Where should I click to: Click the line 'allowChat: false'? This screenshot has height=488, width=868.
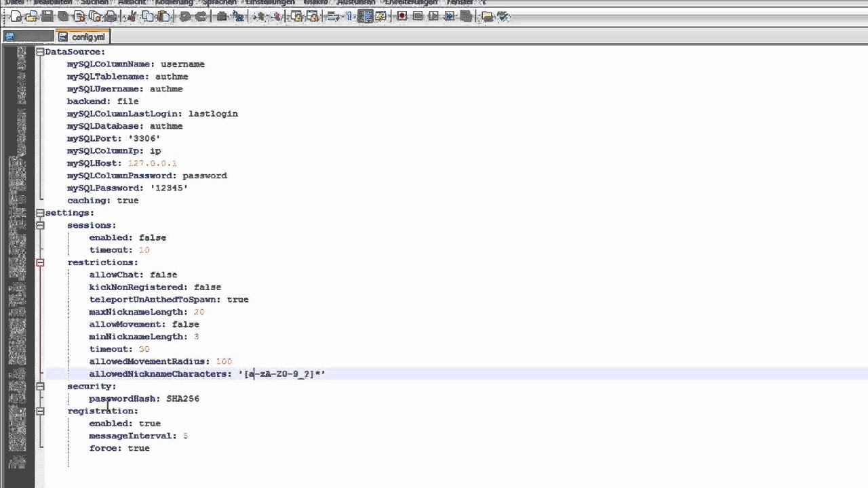pyautogui.click(x=133, y=274)
